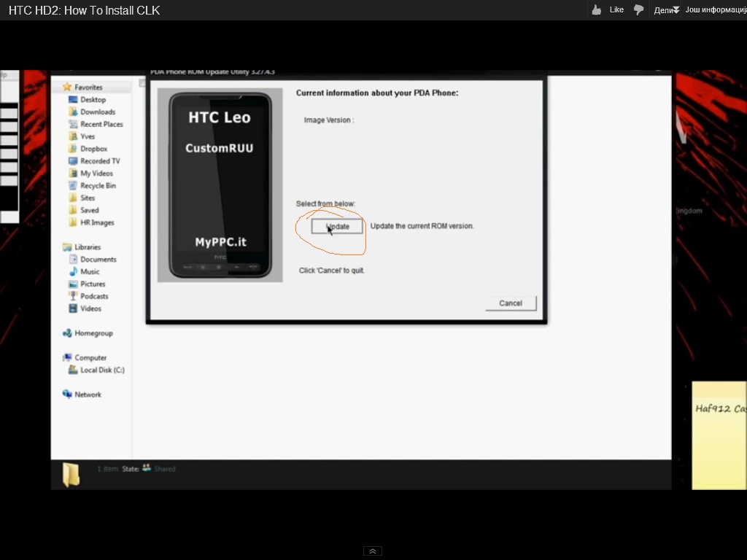The width and height of the screenshot is (747, 560).
Task: Click the 'State:' label in details pane
Action: tap(131, 469)
